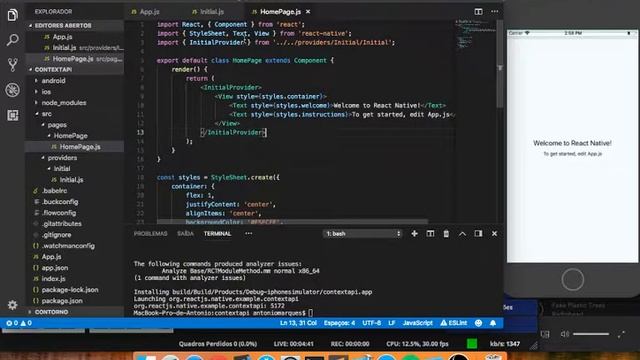
Task: Open the editor more actions menu
Action: [x=494, y=11]
